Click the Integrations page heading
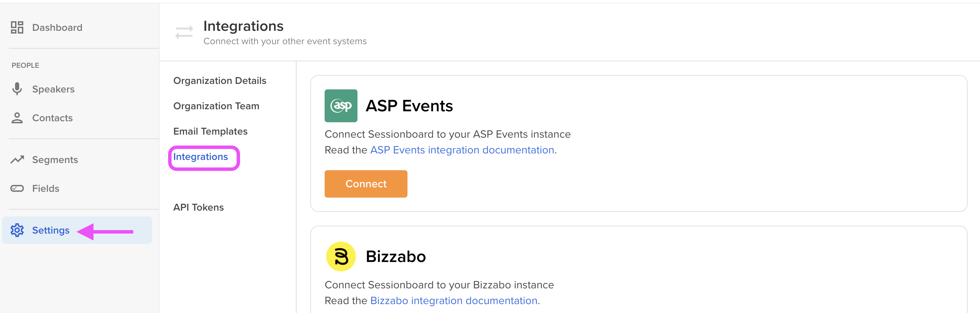The height and width of the screenshot is (313, 980). click(243, 26)
